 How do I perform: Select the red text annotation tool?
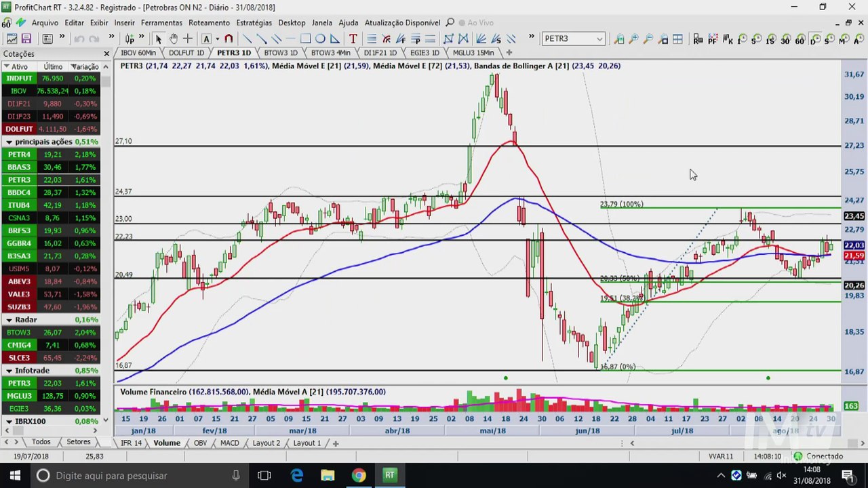(x=353, y=39)
